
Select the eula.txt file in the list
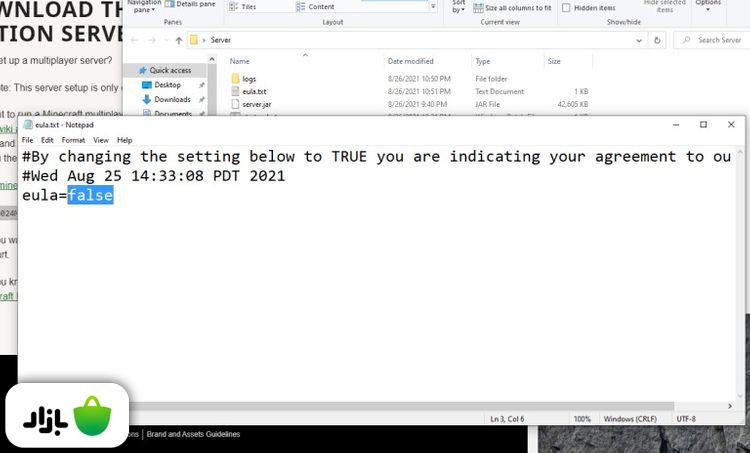(x=254, y=91)
